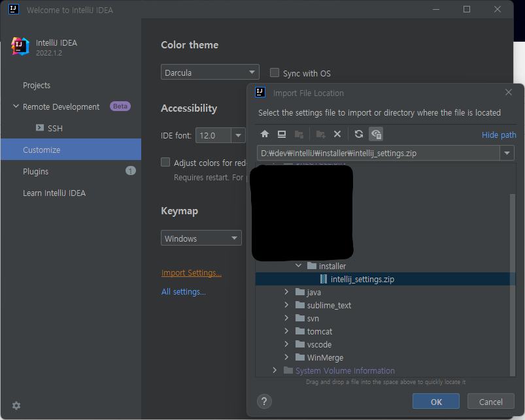Select the vscode folder row
This screenshot has height=420, width=525.
(x=382, y=344)
